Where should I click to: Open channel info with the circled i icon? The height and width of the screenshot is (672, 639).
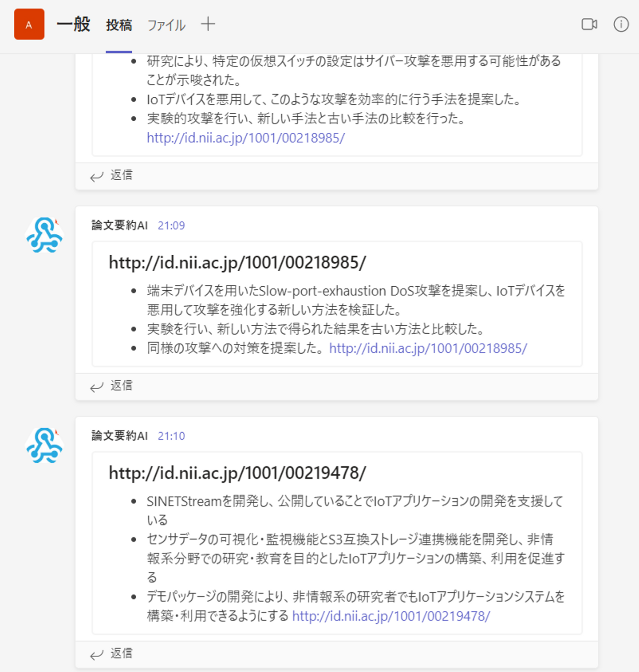(x=621, y=24)
